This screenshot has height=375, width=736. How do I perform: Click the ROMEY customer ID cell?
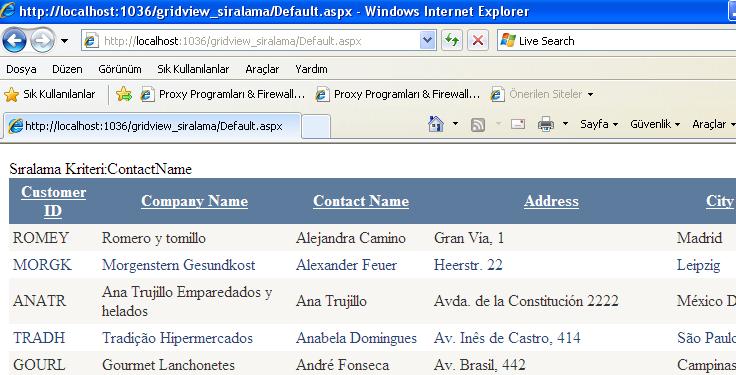[41, 238]
